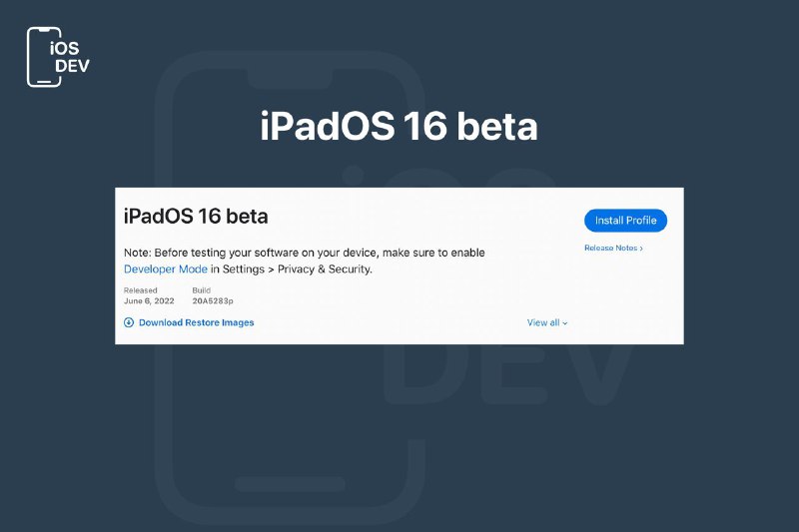Open the Developer Mode link

point(166,268)
